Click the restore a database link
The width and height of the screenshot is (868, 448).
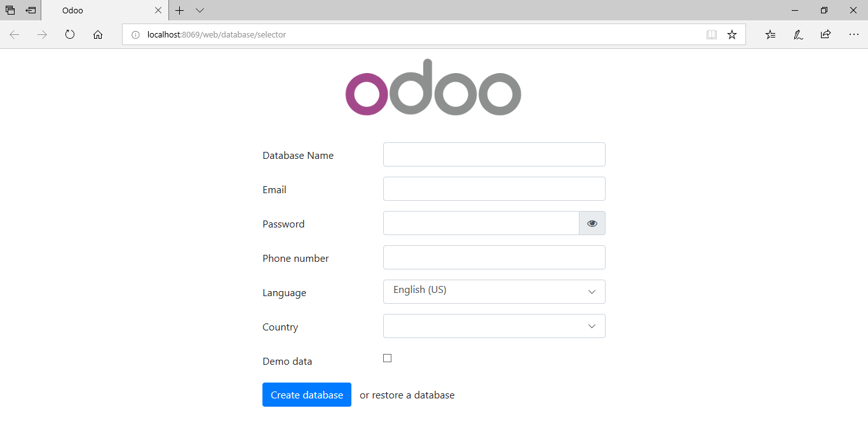[x=413, y=395]
